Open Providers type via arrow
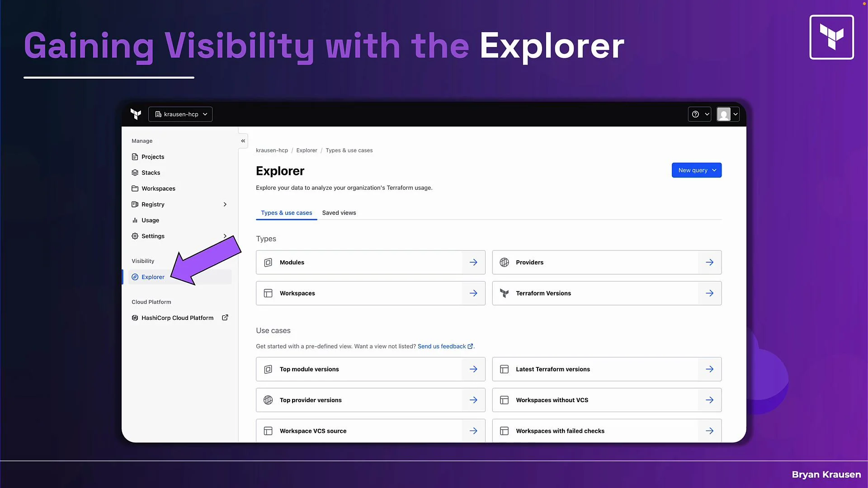The height and width of the screenshot is (488, 868). click(709, 263)
